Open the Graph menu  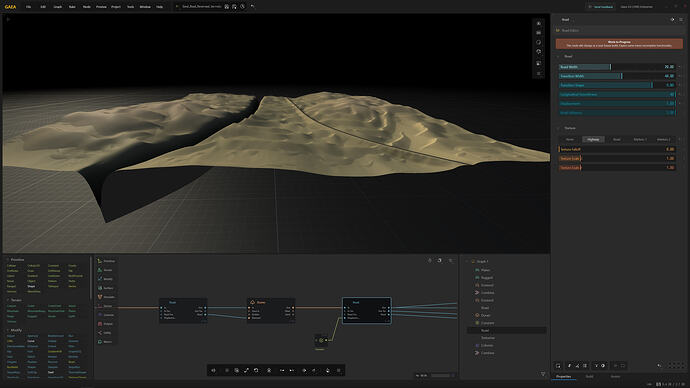58,7
